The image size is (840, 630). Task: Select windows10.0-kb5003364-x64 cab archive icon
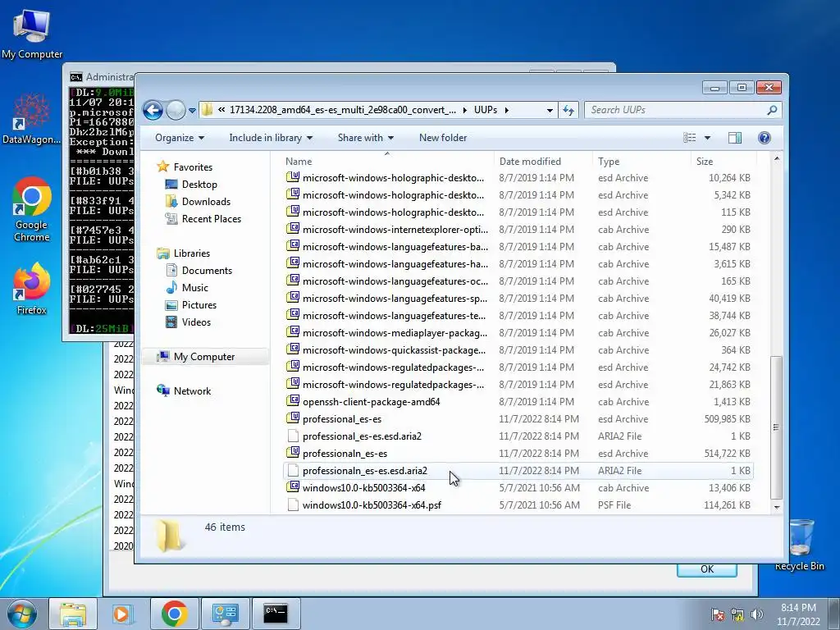(x=293, y=487)
